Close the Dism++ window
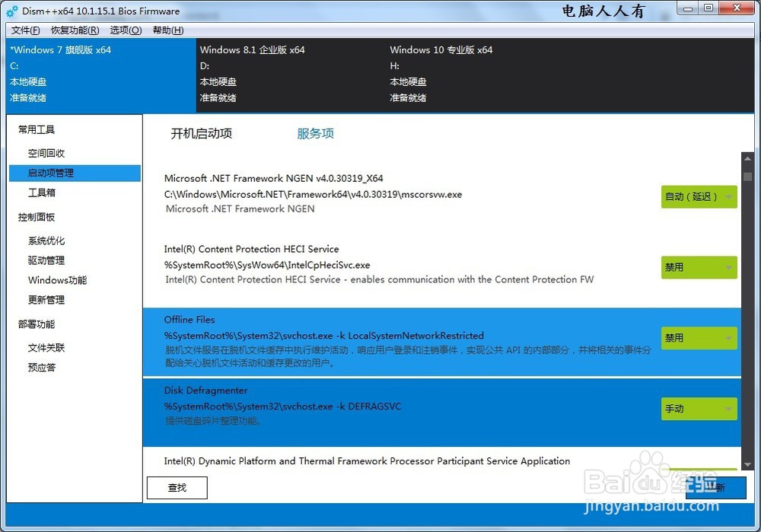 pos(737,8)
